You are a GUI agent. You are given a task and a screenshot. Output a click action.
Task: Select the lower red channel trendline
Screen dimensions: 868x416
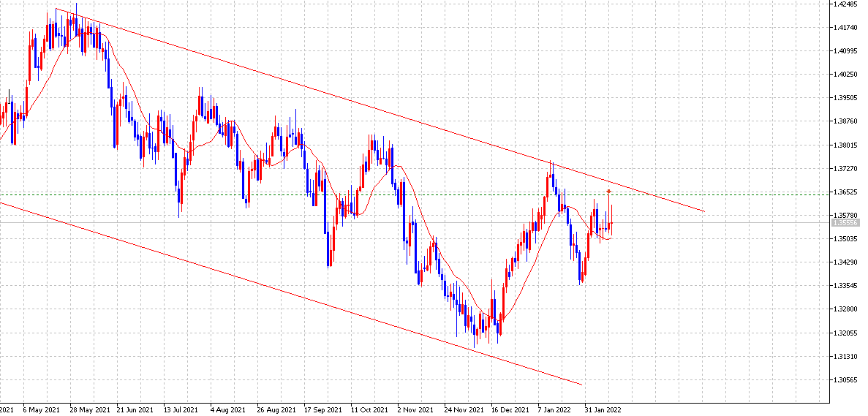pos(291,293)
